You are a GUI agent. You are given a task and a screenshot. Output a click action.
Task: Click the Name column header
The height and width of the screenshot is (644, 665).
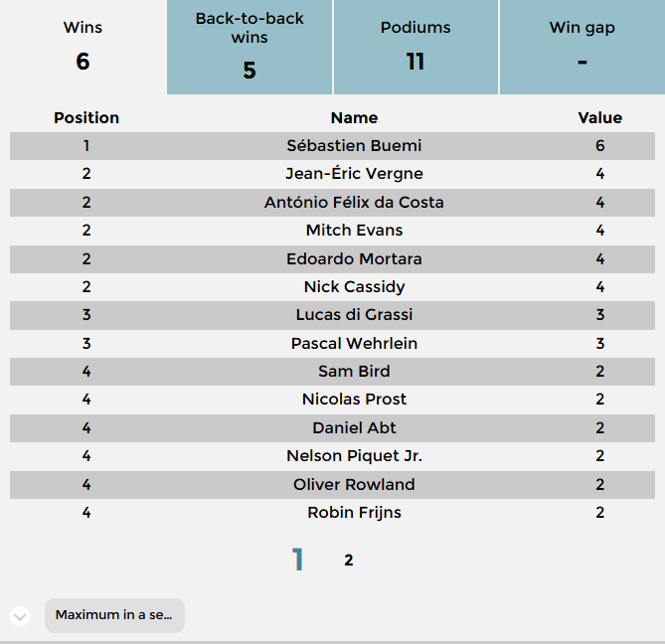(354, 117)
